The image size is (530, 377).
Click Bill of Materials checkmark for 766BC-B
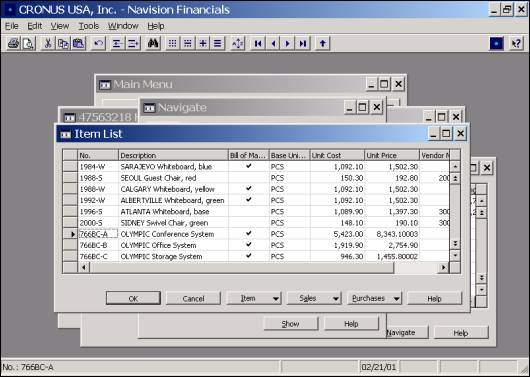[x=249, y=244]
